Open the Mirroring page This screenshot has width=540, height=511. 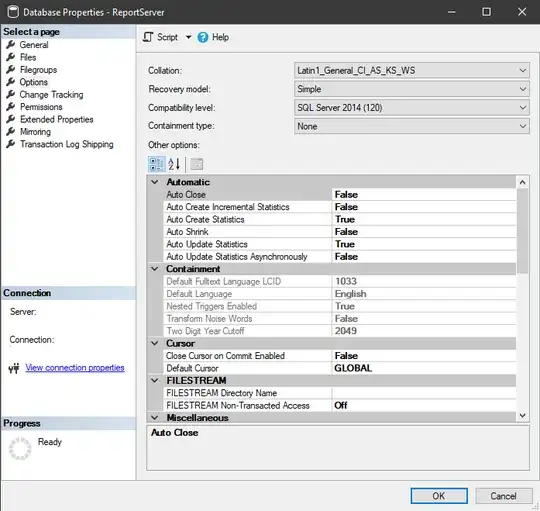click(x=35, y=132)
